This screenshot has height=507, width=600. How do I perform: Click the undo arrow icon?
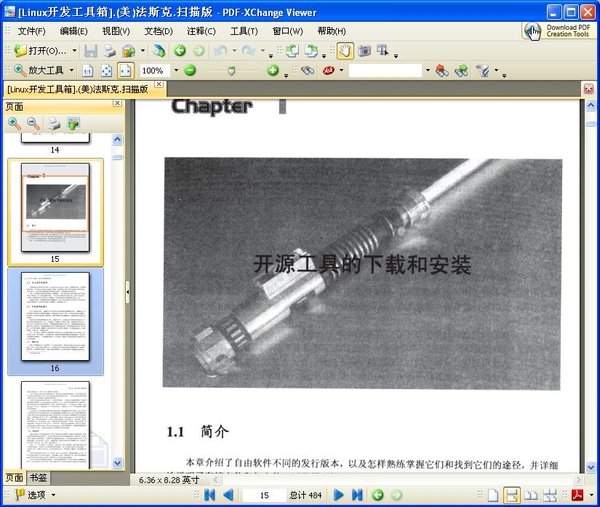point(220,51)
